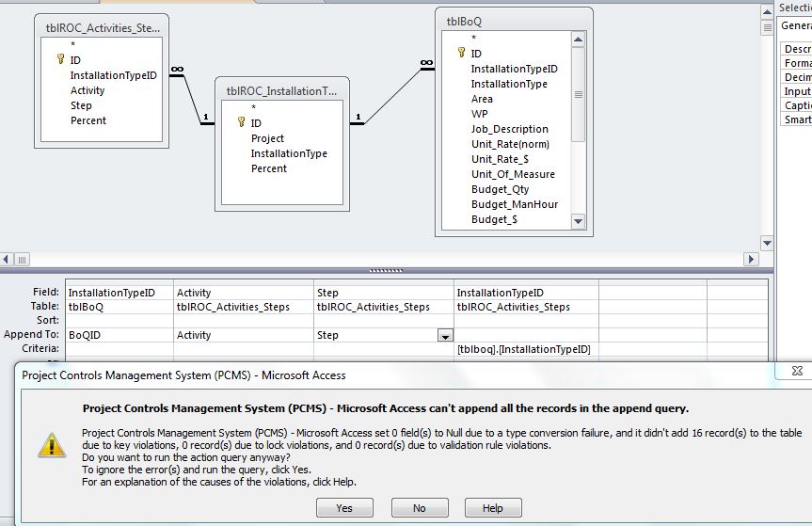Select InstallationType field in tblROC_InstallationType table
This screenshot has width=812, height=526.
pyautogui.click(x=289, y=153)
